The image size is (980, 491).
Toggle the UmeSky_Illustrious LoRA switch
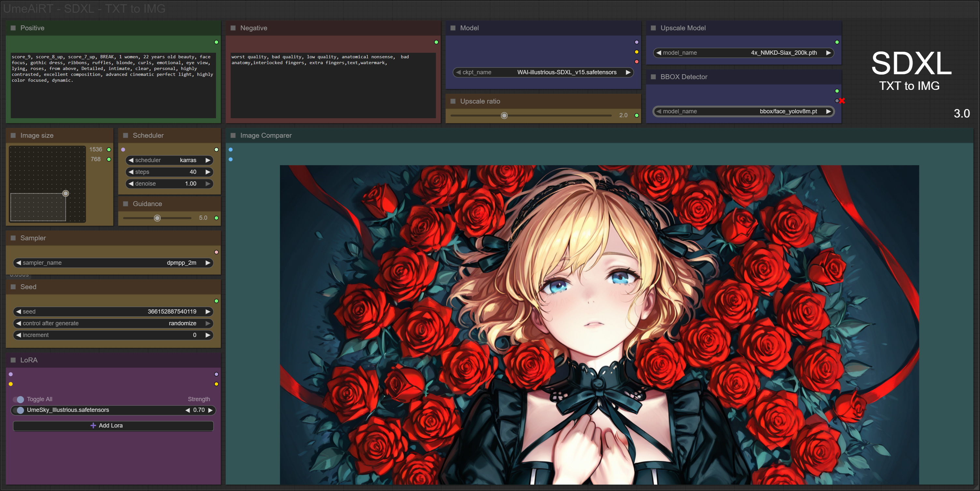pyautogui.click(x=18, y=410)
